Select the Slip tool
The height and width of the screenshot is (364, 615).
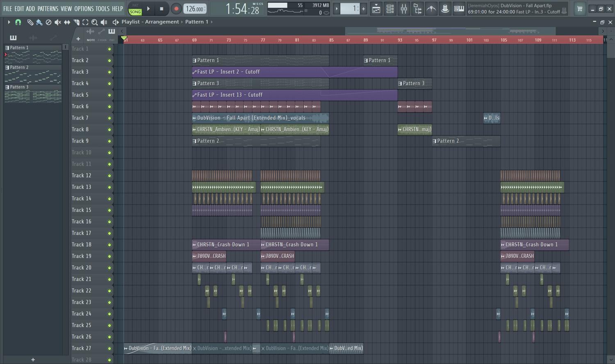point(67,22)
